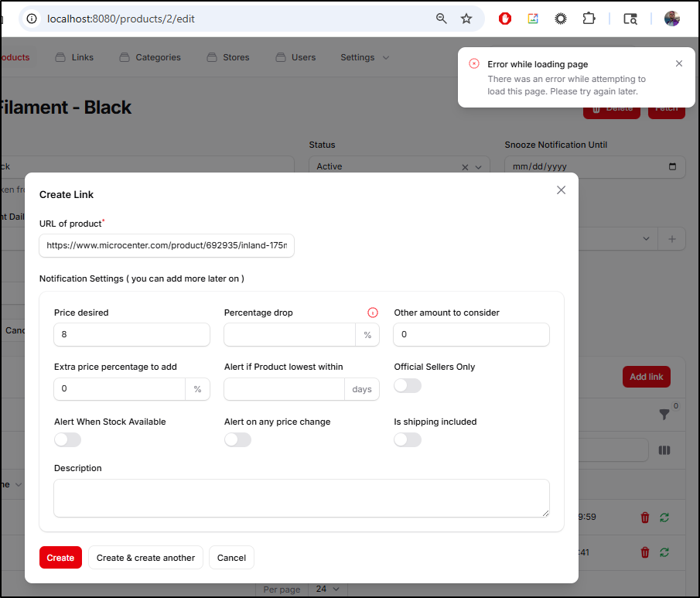Image resolution: width=700 pixels, height=598 pixels.
Task: Expand the Settings menu dropdown
Action: click(364, 57)
